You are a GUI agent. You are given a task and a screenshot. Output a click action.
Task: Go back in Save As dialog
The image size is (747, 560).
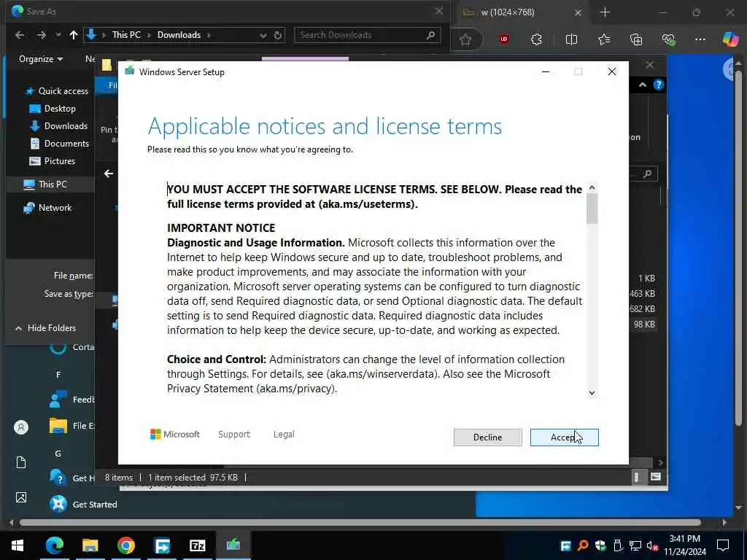pos(20,35)
